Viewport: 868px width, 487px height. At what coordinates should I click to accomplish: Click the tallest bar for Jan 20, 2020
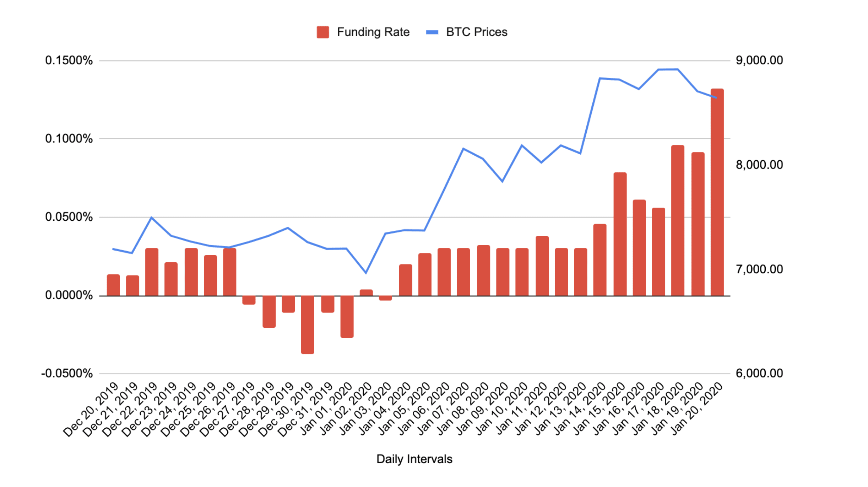pyautogui.click(x=717, y=192)
